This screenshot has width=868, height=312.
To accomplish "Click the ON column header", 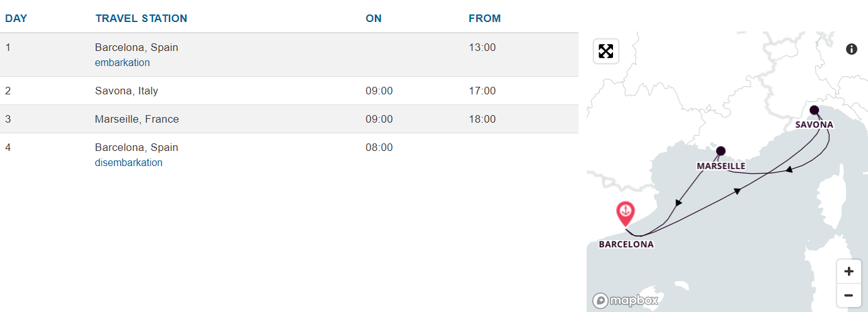I will (374, 18).
